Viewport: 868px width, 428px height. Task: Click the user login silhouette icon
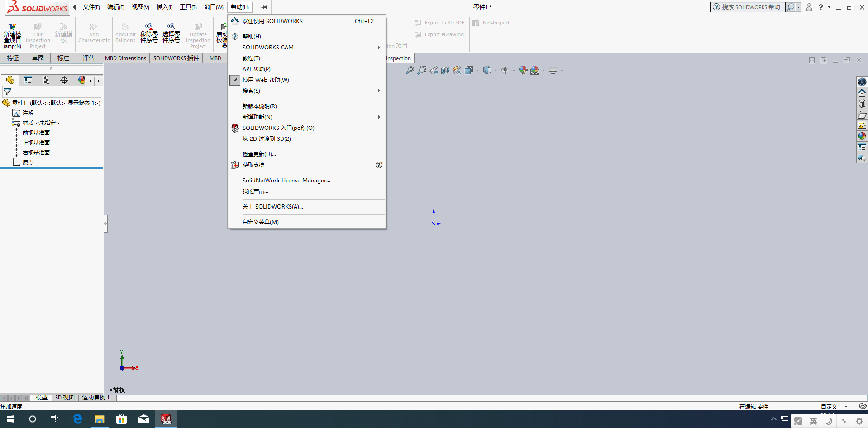pos(809,7)
